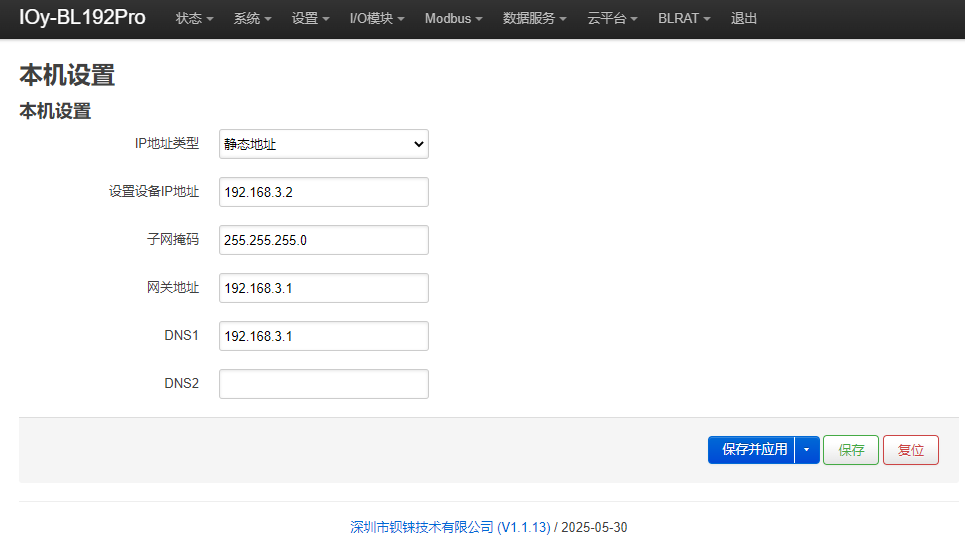The width and height of the screenshot is (965, 542).
Task: Click the 保存并应用 button
Action: pos(751,450)
